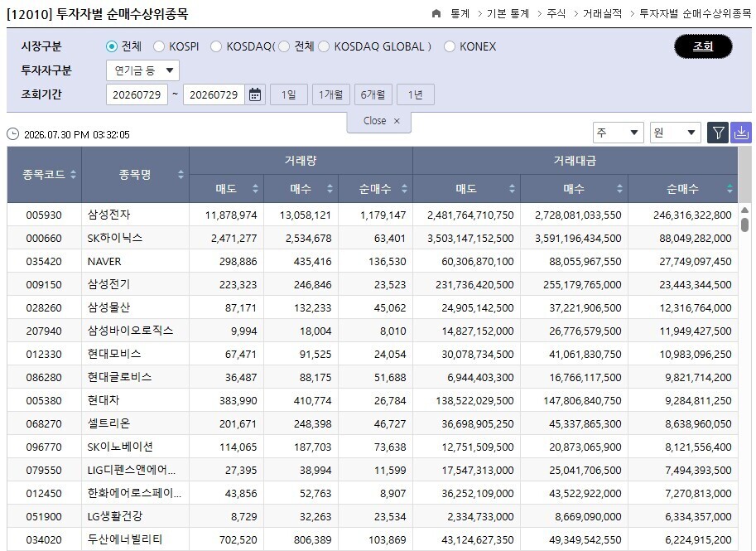Select 현대차 stock name
The width and height of the screenshot is (756, 551).
click(x=104, y=400)
